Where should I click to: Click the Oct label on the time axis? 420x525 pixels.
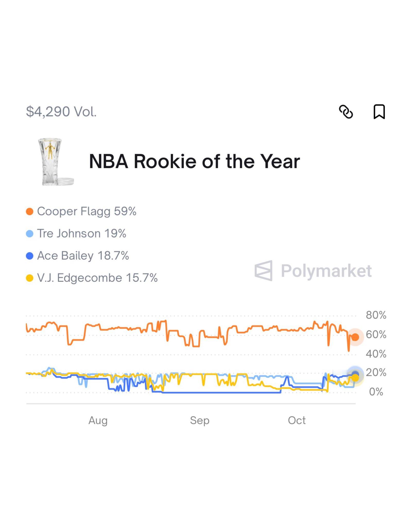coord(297,421)
